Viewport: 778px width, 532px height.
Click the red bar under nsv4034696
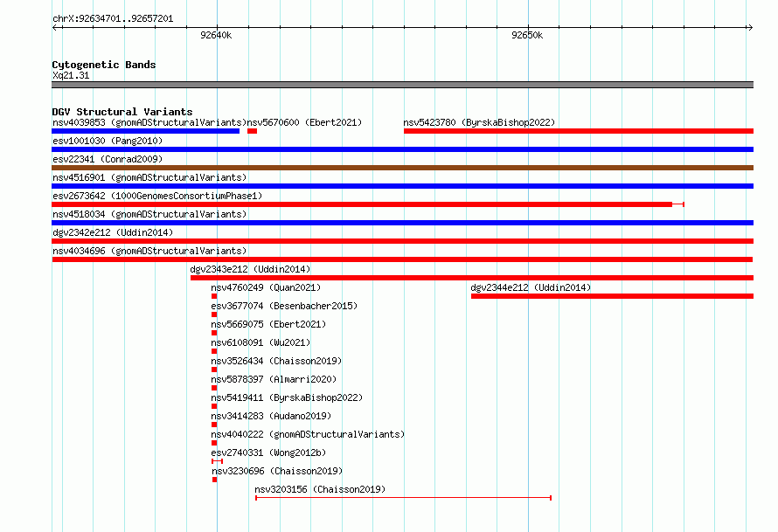point(402,259)
